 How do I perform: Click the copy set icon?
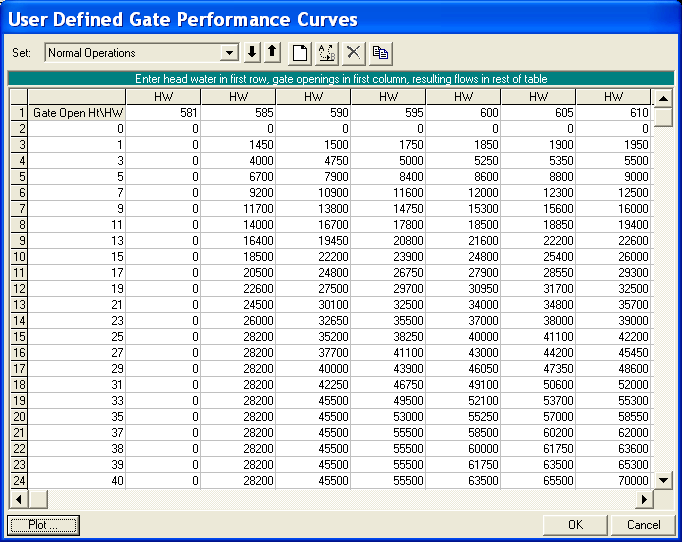pos(380,52)
